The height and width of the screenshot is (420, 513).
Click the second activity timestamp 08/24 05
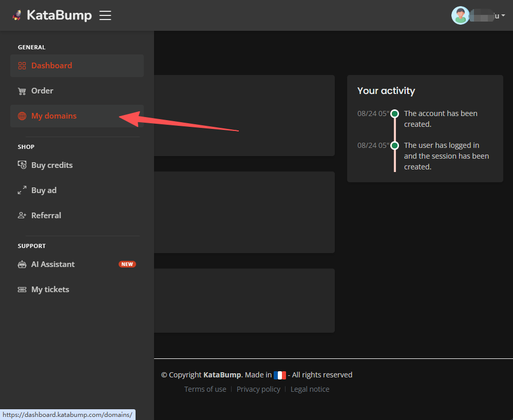click(373, 145)
